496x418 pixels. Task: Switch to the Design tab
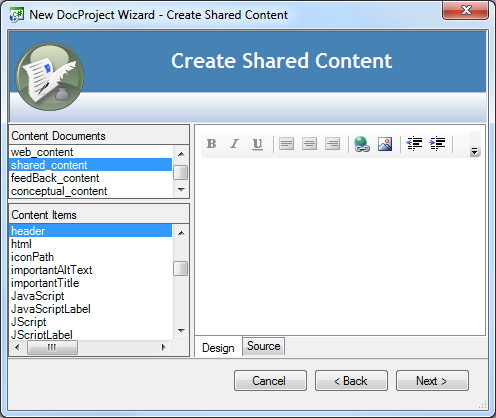218,348
